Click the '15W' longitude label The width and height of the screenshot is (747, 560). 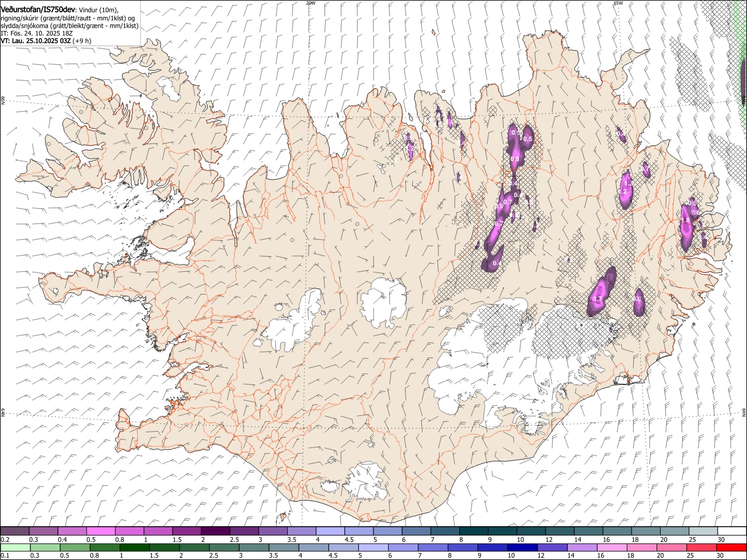pos(617,3)
